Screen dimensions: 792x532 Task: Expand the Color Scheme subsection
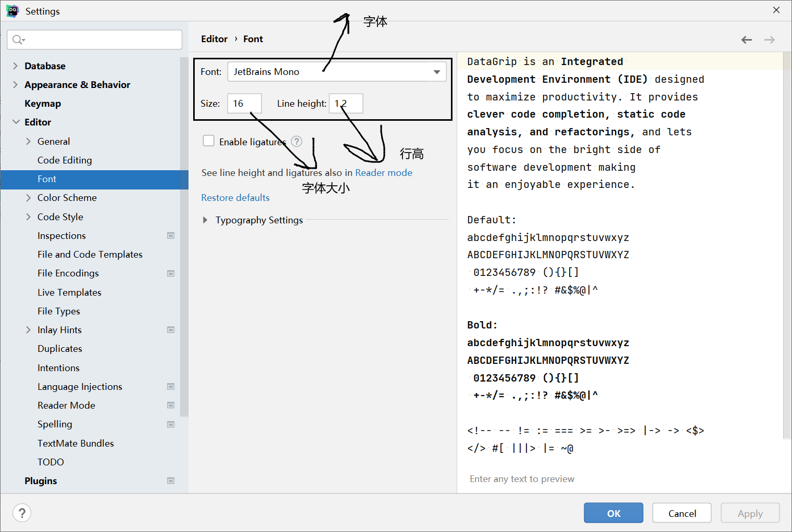pyautogui.click(x=29, y=198)
